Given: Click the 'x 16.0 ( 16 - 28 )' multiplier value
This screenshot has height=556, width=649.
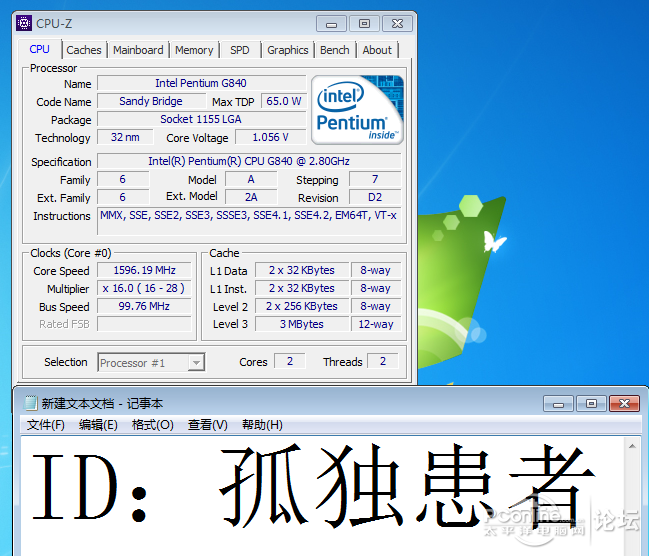Looking at the screenshot, I should coord(144,288).
